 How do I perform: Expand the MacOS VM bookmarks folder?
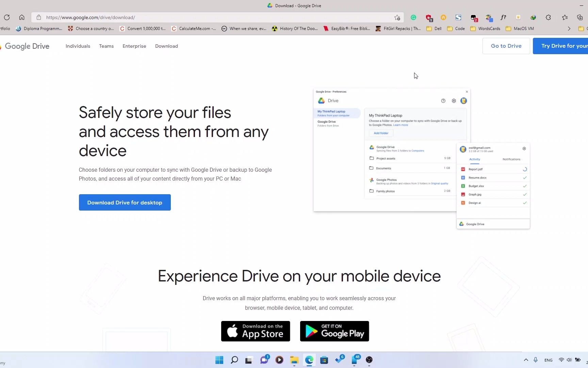pos(520,29)
